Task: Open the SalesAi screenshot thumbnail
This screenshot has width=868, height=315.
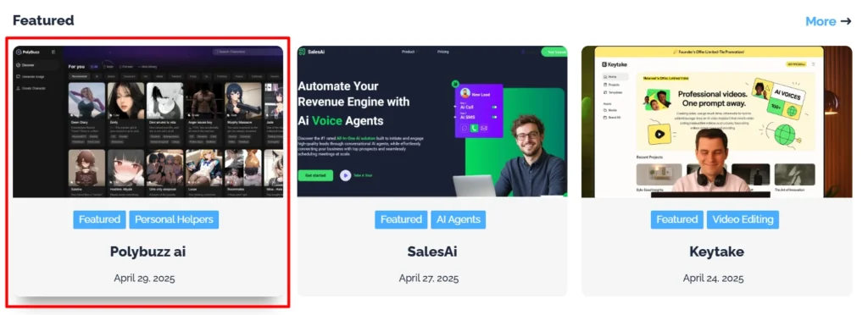Action: click(x=431, y=121)
